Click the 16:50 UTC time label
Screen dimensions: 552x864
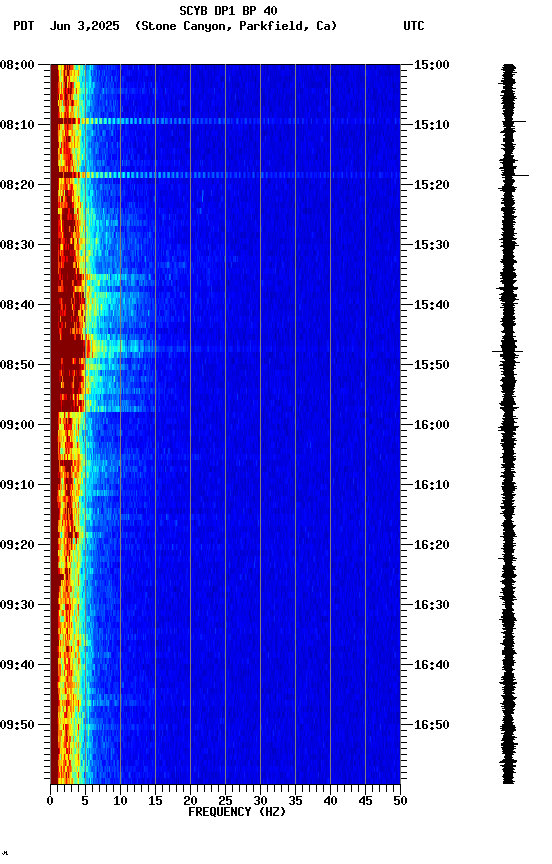point(431,725)
